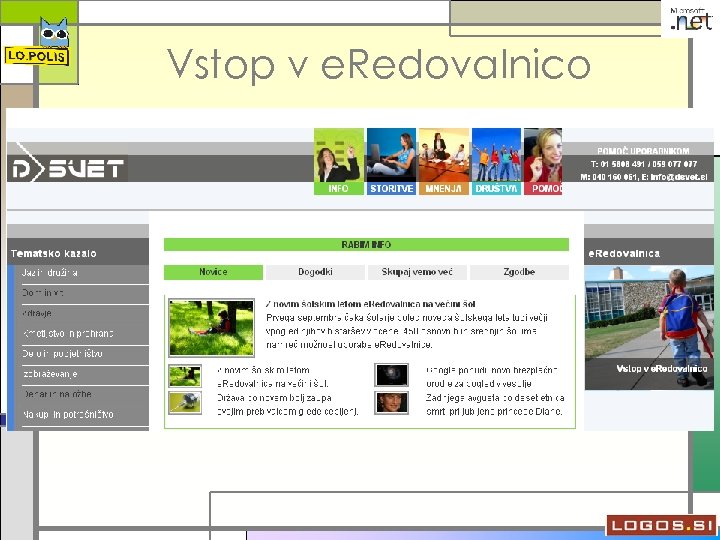The width and height of the screenshot is (720, 540).
Task: Click the POMOČ UPORABNIKOM contact heading
Action: (643, 151)
